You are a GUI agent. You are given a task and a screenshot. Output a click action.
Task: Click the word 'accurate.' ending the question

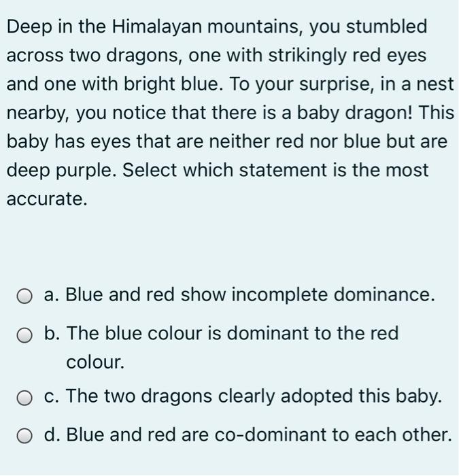[47, 199]
